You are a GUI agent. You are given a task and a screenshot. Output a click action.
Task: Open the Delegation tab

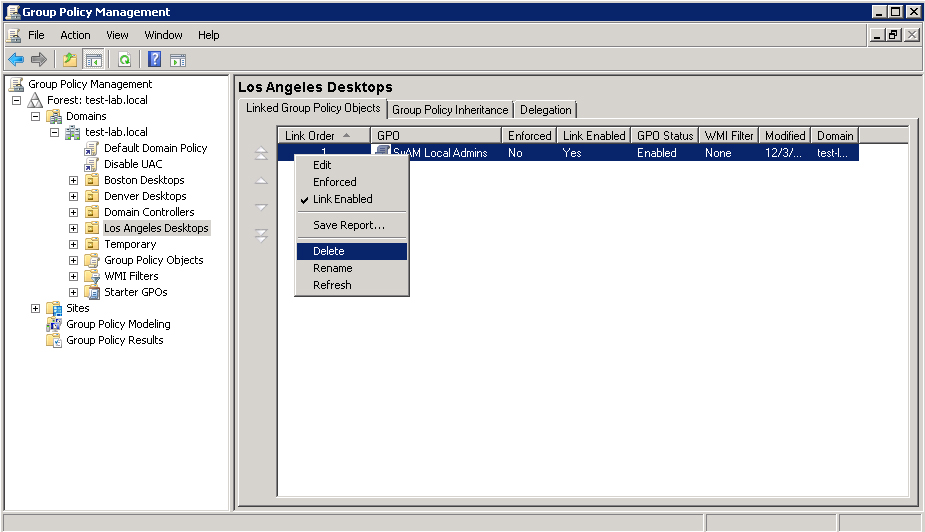tap(546, 110)
